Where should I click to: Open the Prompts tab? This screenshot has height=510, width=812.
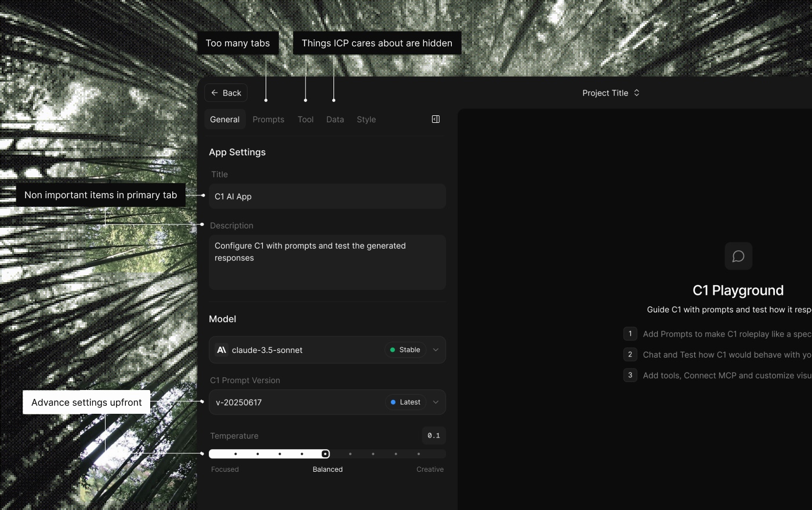269,119
